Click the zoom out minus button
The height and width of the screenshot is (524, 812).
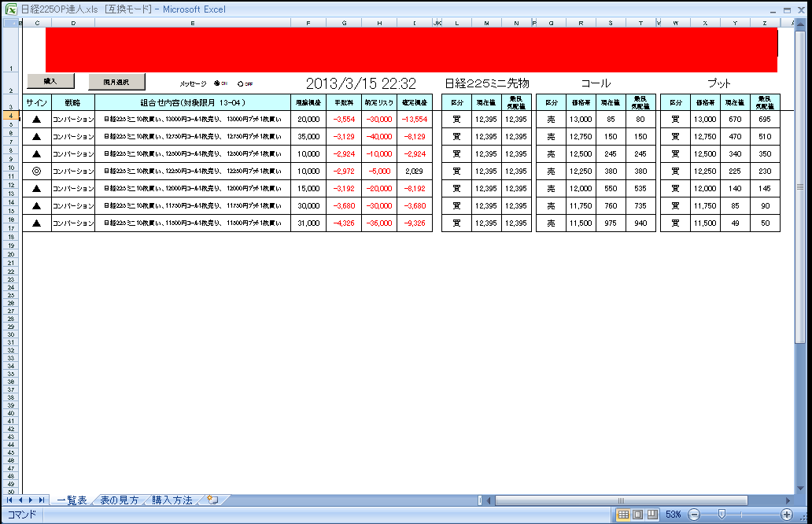click(x=695, y=514)
